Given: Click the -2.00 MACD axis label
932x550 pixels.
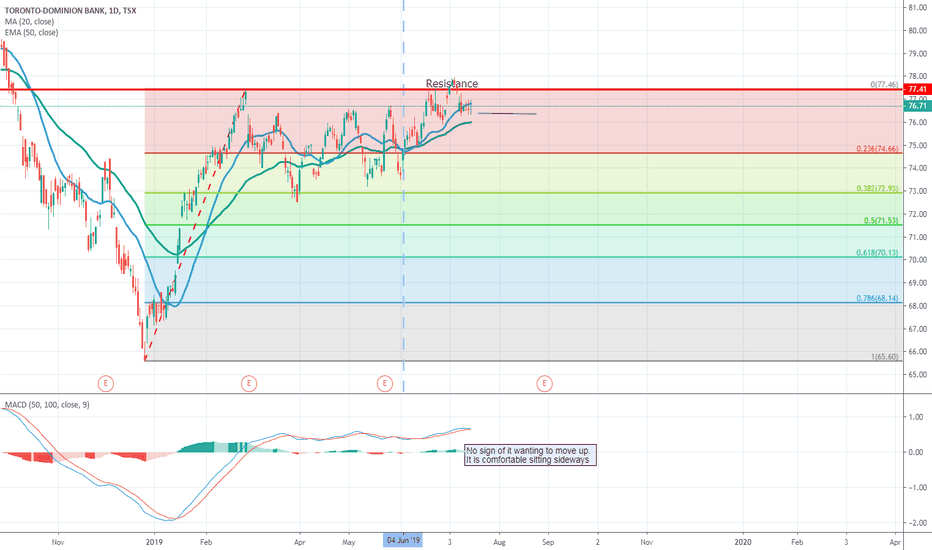Looking at the screenshot, I should [x=918, y=523].
